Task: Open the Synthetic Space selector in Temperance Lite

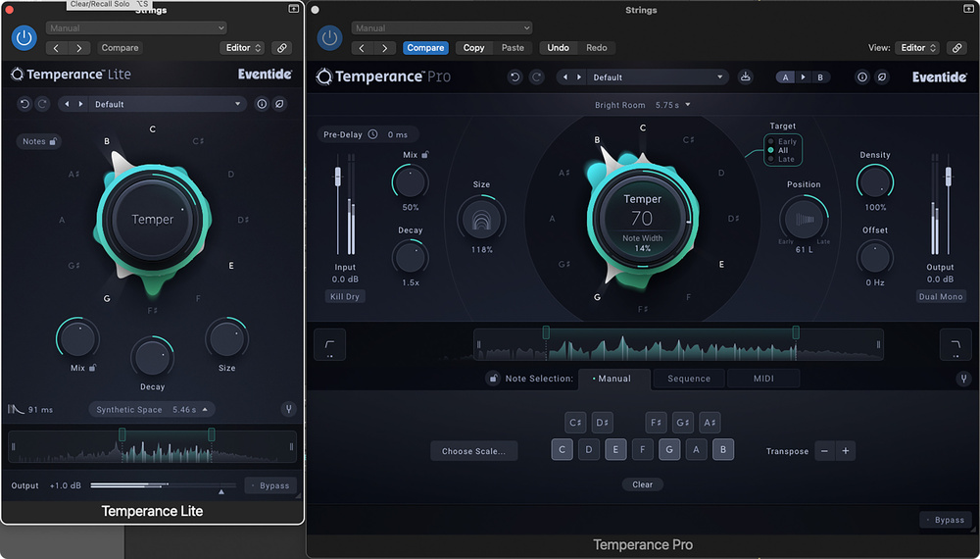Action: 152,410
